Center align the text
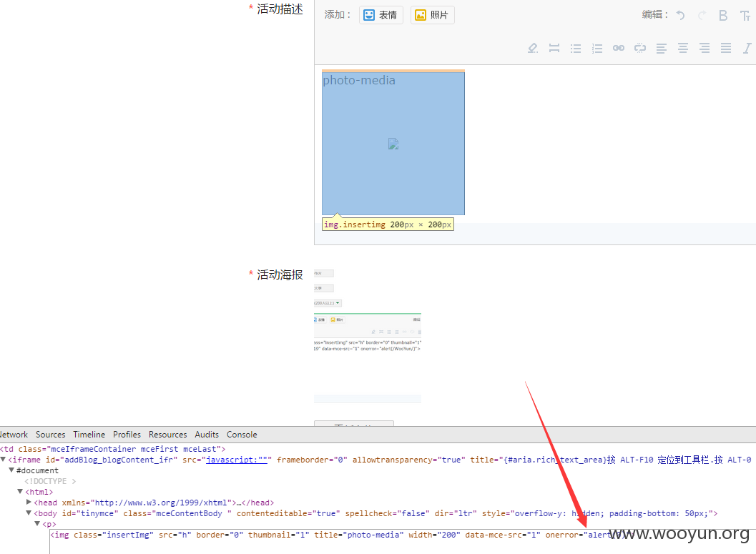Screen dimensions: 756x554 pos(683,48)
